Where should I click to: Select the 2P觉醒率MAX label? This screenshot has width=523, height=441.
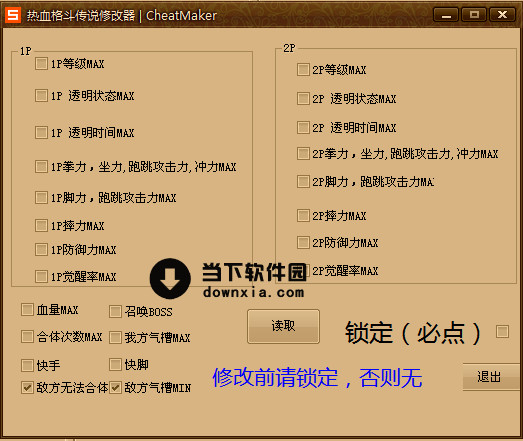pyautogui.click(x=345, y=271)
